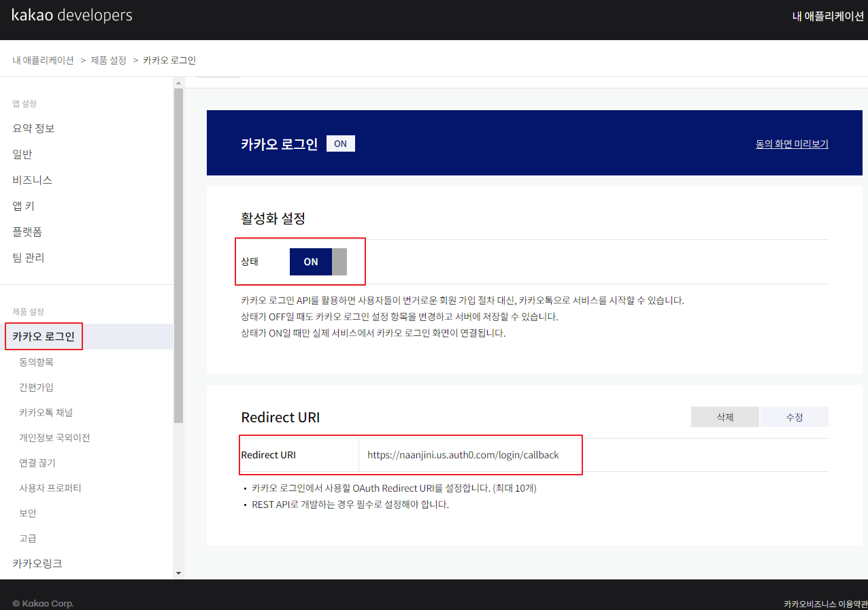Select 일반 in the sidebar
Screen dimensions: 868x610
pyautogui.click(x=22, y=154)
